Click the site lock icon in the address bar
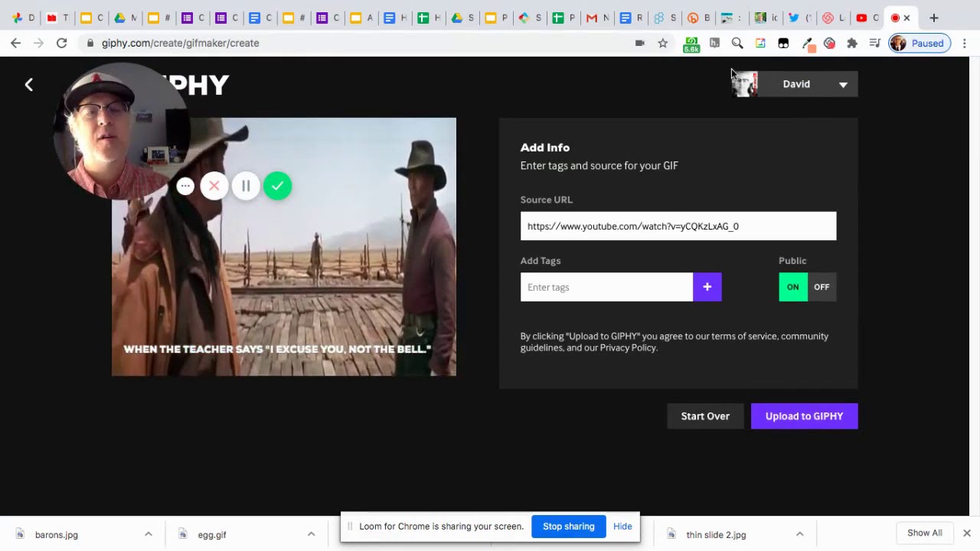Image resolution: width=980 pixels, height=551 pixels. 90,44
